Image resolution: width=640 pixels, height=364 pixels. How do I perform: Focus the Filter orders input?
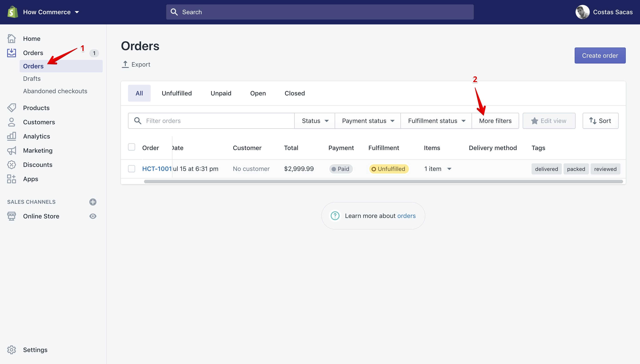[x=211, y=121]
